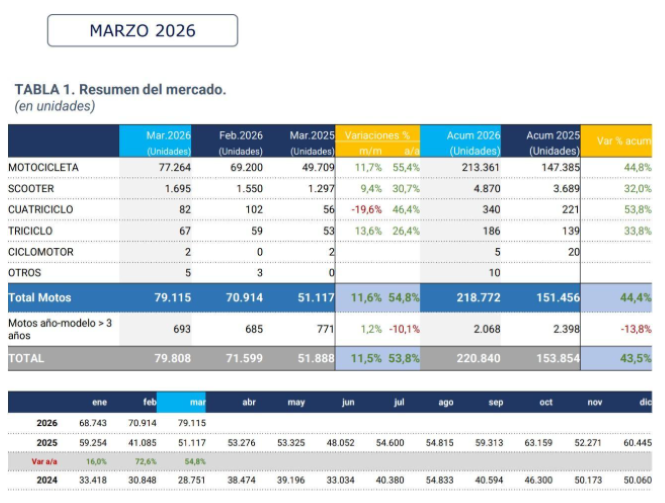This screenshot has height=503, width=665.
Task: Select the 79.808 TOTAL value for Mar.2026
Action: pyautogui.click(x=169, y=357)
